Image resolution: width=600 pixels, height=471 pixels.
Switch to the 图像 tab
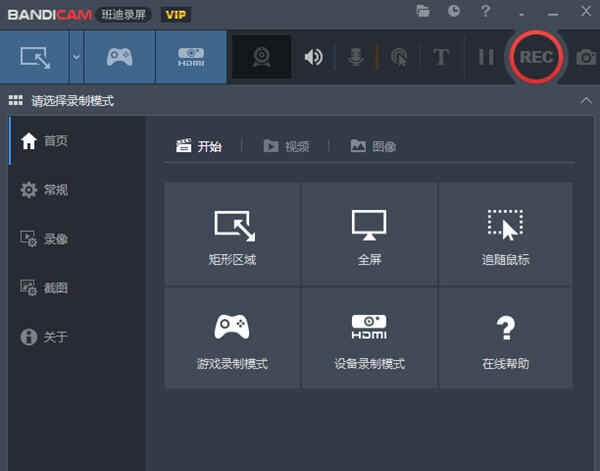tap(373, 146)
